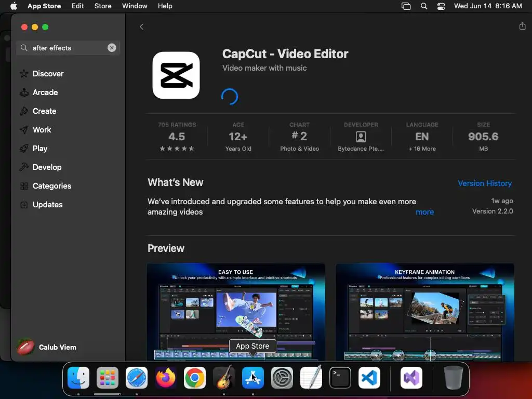This screenshot has height=399, width=532.
Task: Open the Easy To Use preview screenshot
Action: [236, 312]
